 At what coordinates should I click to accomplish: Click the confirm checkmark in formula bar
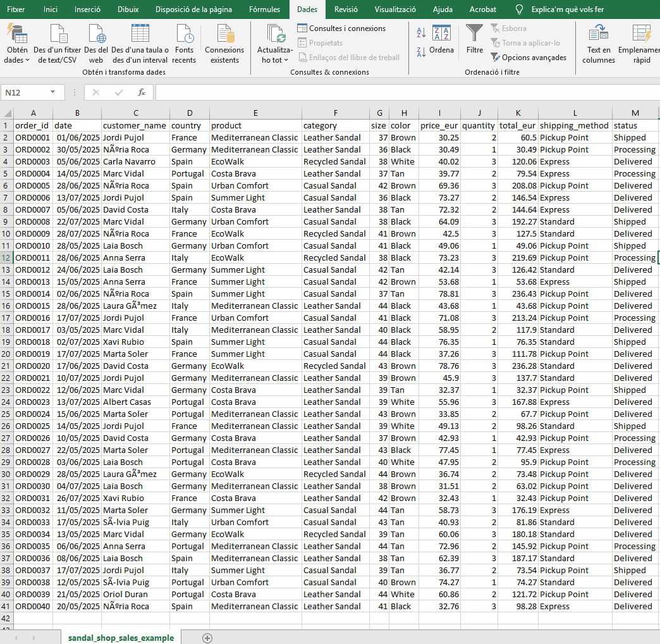[x=119, y=92]
